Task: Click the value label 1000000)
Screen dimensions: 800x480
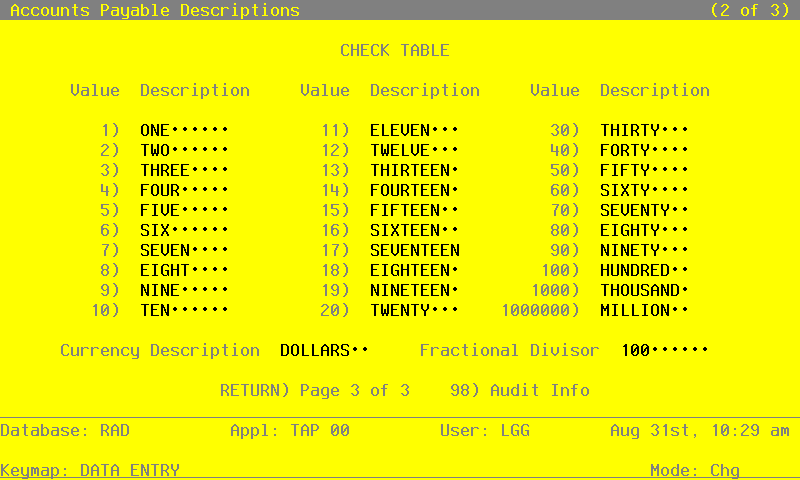Action: click(x=540, y=310)
